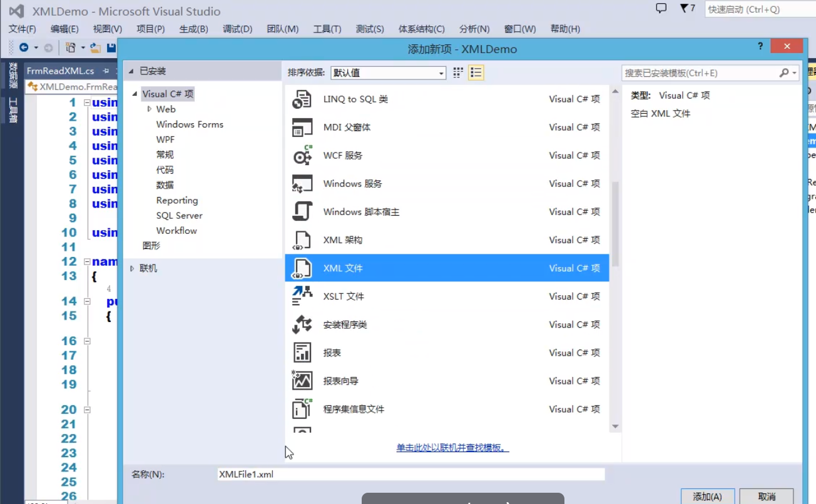Open the 生成(B) menu
Image resolution: width=816 pixels, height=504 pixels.
pyautogui.click(x=193, y=29)
